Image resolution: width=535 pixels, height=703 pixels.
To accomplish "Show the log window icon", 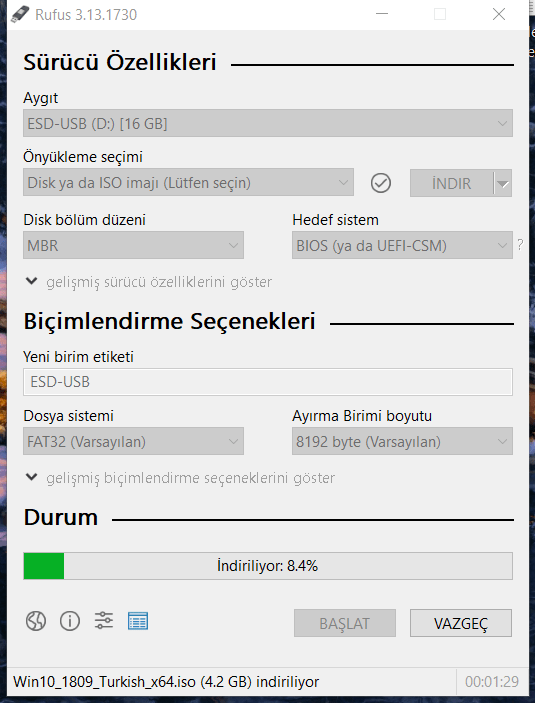I will [138, 621].
